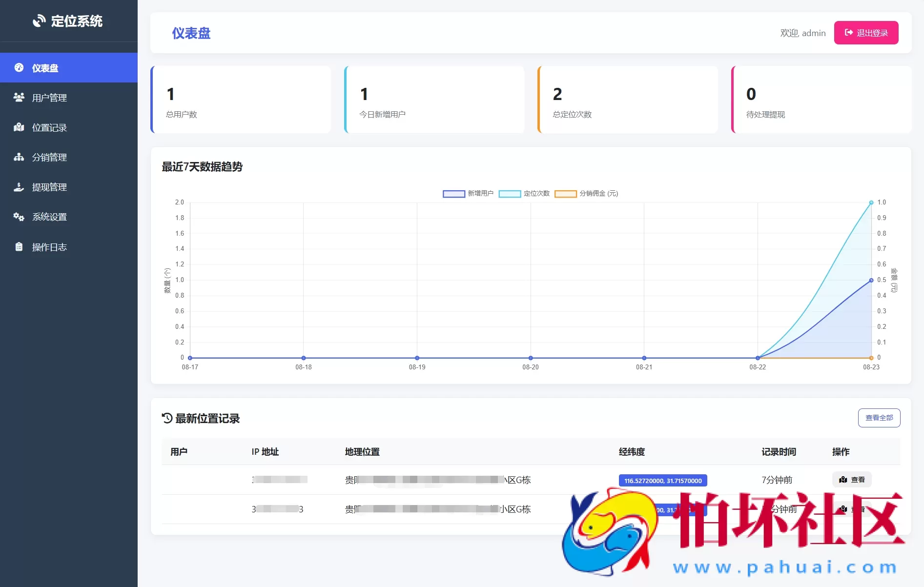Click the 分销管理 network icon in sidebar
924x587 pixels.
tap(19, 157)
